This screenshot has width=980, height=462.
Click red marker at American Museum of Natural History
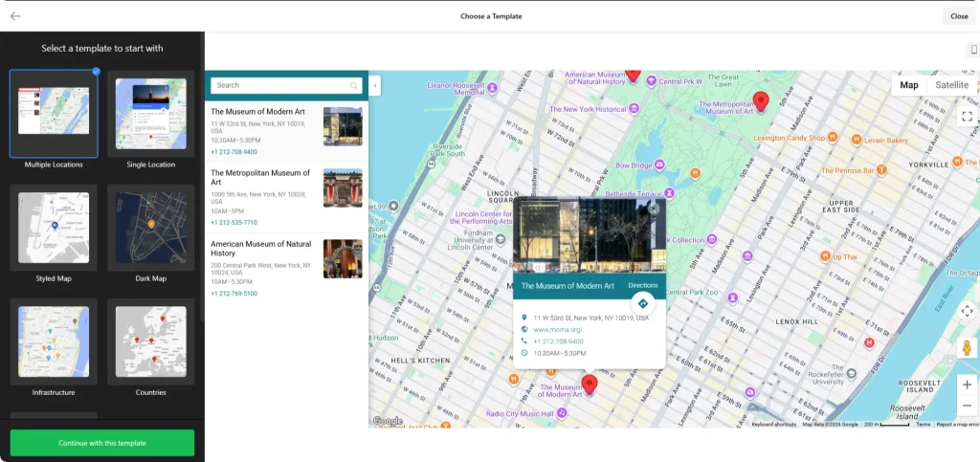point(634,76)
